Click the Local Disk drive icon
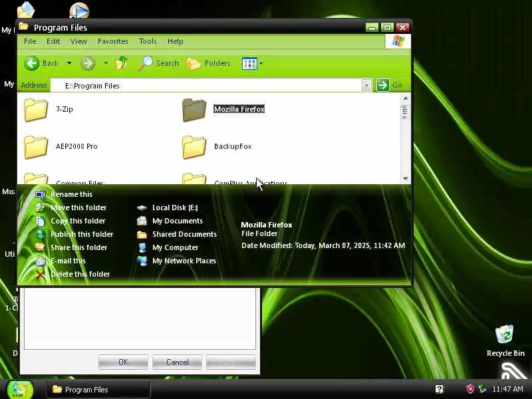This screenshot has height=399, width=532. tap(142, 207)
